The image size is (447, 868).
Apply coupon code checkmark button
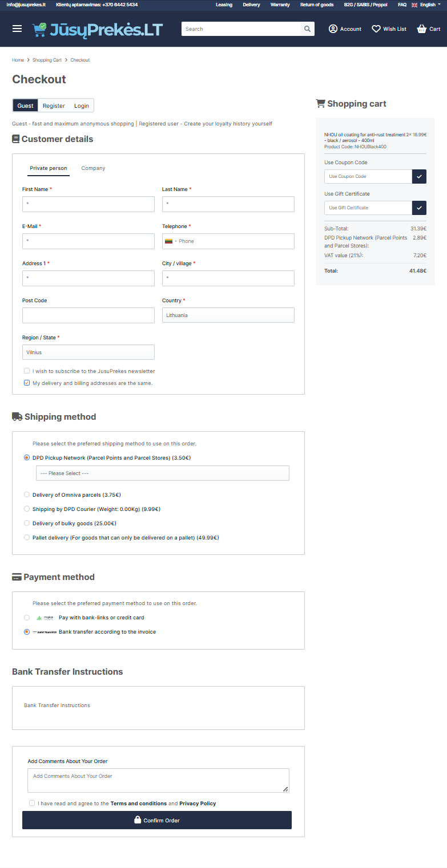419,176
